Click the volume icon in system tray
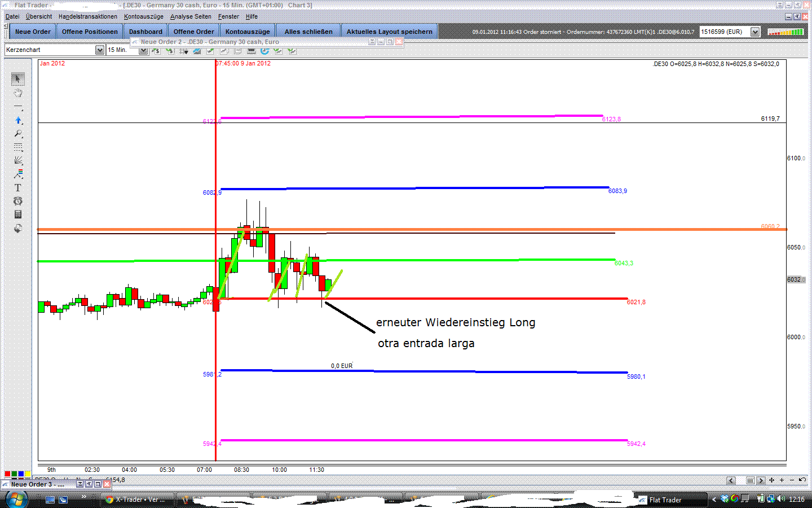The width and height of the screenshot is (812, 508). [x=781, y=499]
